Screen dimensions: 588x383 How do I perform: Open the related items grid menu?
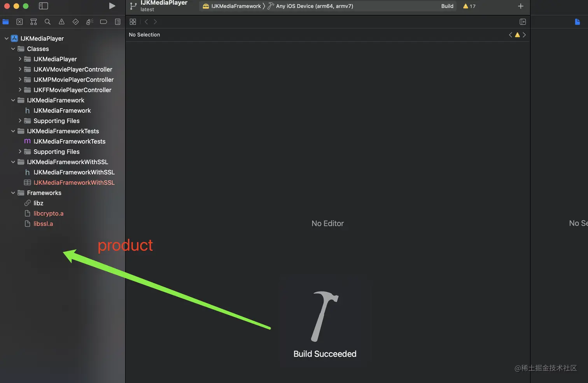click(x=133, y=22)
